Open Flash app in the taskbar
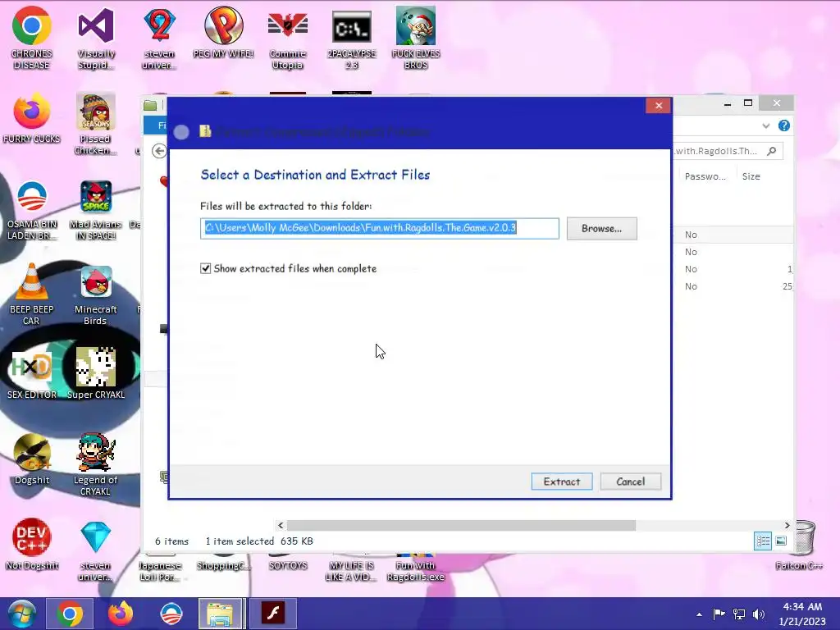The width and height of the screenshot is (840, 630). pyautogui.click(x=272, y=614)
